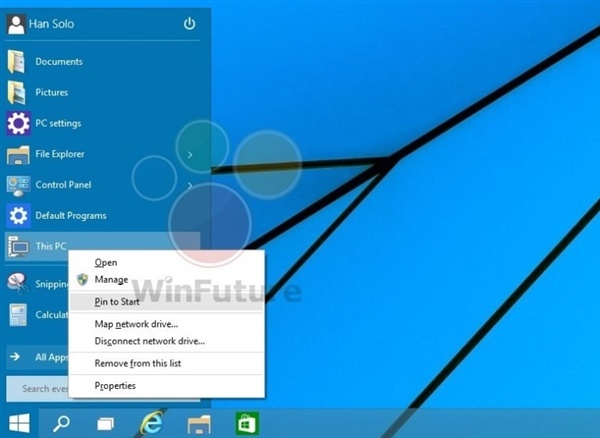Click the All Apps arrow icon
The height and width of the screenshot is (438, 600).
click(x=15, y=357)
